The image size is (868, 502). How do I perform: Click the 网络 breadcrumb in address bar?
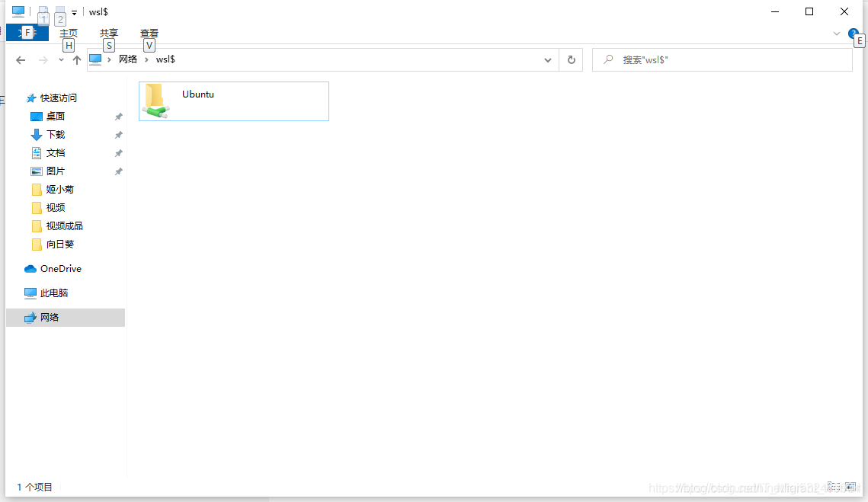(128, 59)
